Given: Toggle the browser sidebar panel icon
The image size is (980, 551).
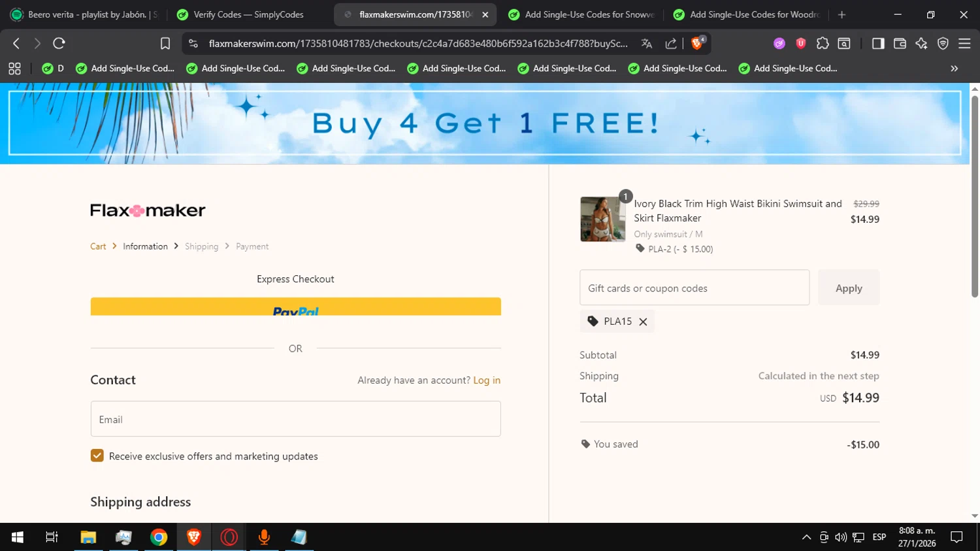Looking at the screenshot, I should point(878,43).
